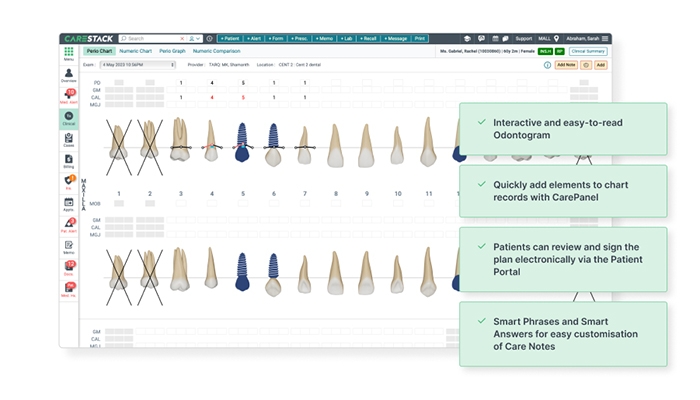Select the tooth 6 implant in the upper chart
This screenshot has width=700, height=400.
(x=273, y=144)
